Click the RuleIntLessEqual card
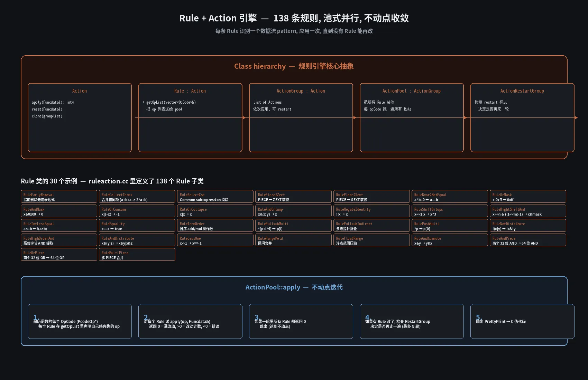Screen dimensions: 588x380 [x=59, y=226]
